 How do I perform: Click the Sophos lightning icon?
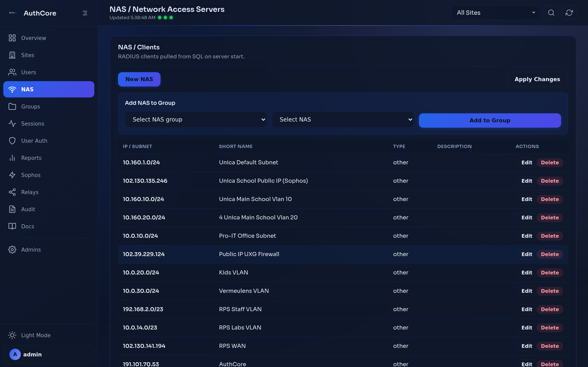[12, 175]
